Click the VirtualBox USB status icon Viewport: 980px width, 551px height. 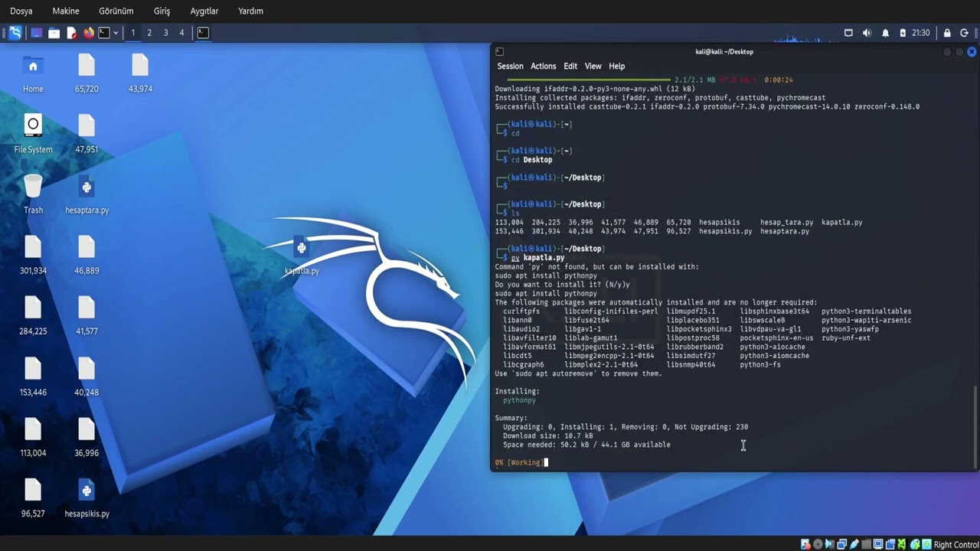[x=854, y=544]
